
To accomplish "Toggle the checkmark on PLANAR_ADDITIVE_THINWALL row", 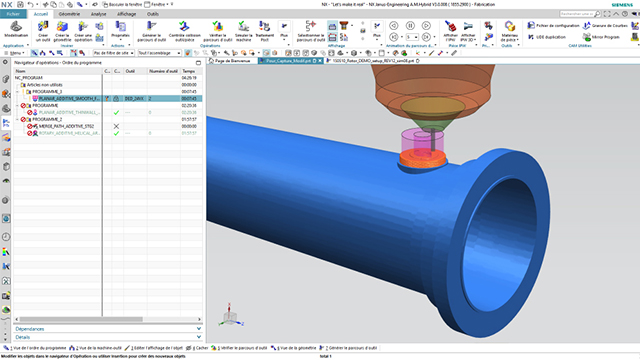I will coord(116,112).
